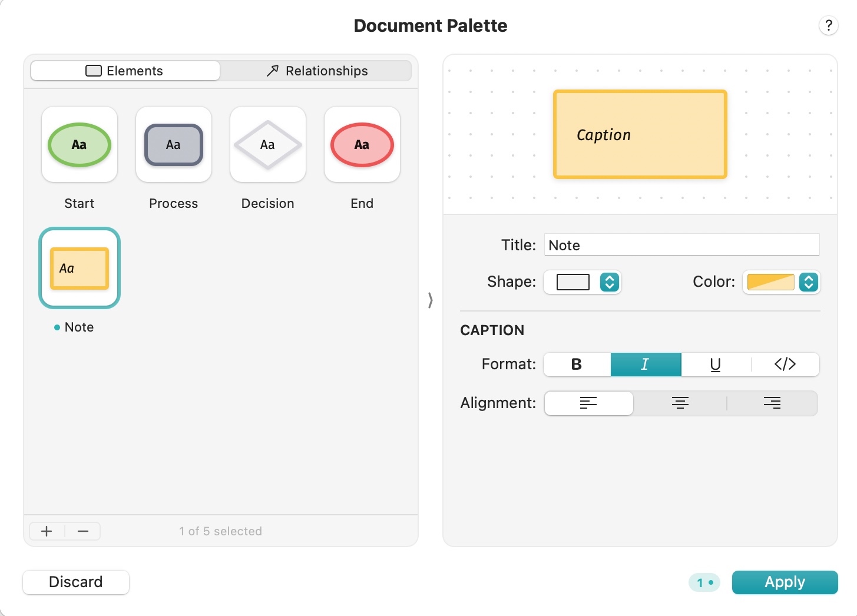Select the End element icon

coord(362,144)
